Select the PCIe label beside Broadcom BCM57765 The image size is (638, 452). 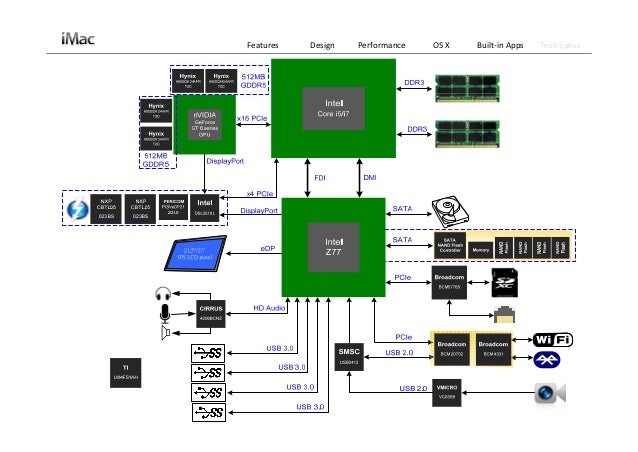(402, 277)
